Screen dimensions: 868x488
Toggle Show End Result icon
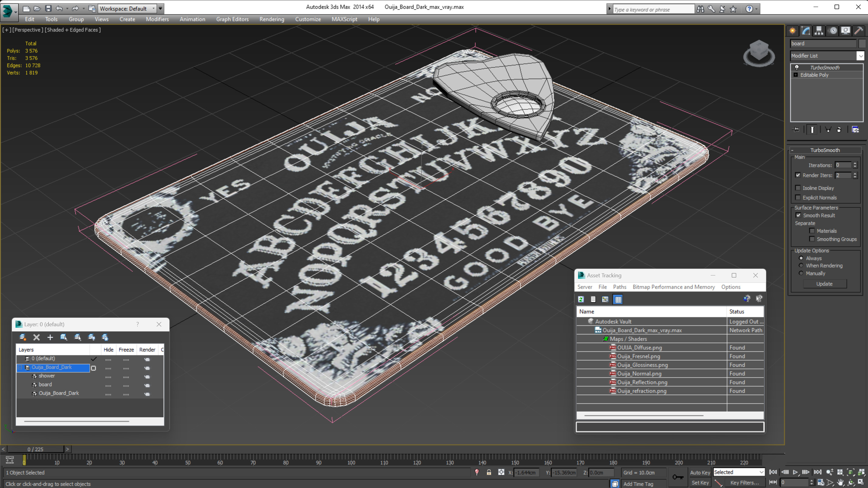point(812,130)
